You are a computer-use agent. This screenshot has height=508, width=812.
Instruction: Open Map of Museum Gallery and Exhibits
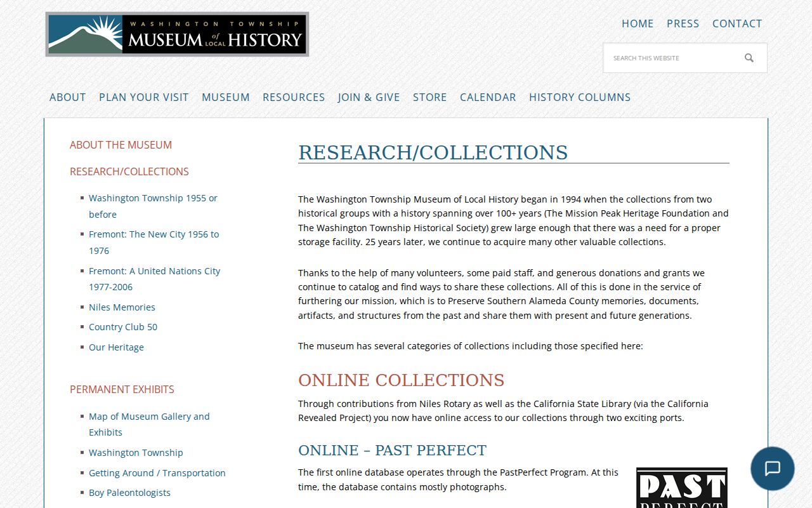tap(149, 424)
